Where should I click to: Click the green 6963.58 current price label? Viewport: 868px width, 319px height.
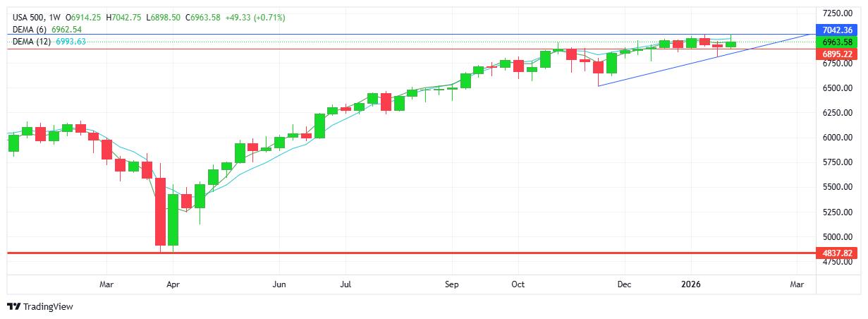pyautogui.click(x=837, y=42)
